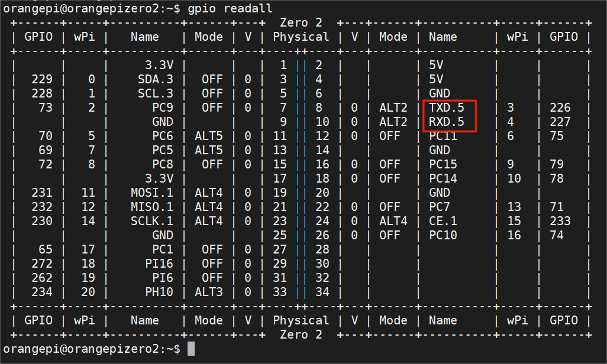Click GPIO number 231 beside MOSI.1
The height and width of the screenshot is (364, 607).
(42, 193)
